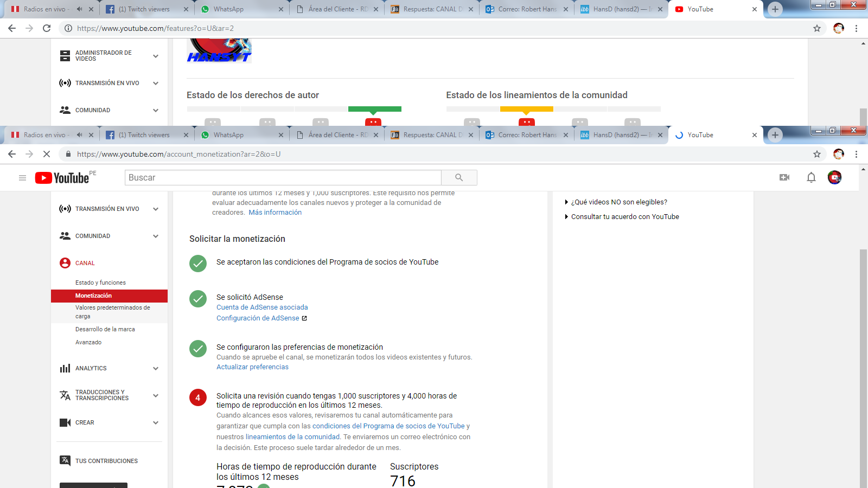Click the red CANAL person icon
Screen dimensions: 868x488
[x=65, y=263]
